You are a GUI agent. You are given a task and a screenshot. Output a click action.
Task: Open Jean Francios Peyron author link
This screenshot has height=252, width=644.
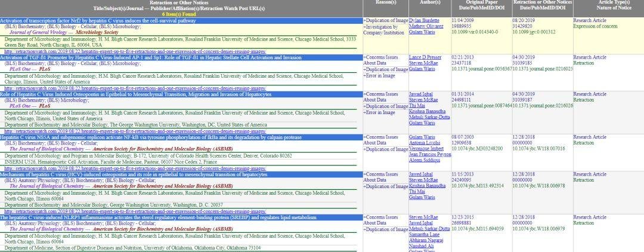pyautogui.click(x=429, y=155)
